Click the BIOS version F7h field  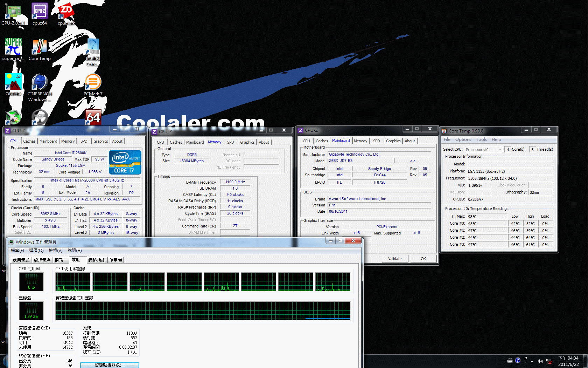(379, 205)
